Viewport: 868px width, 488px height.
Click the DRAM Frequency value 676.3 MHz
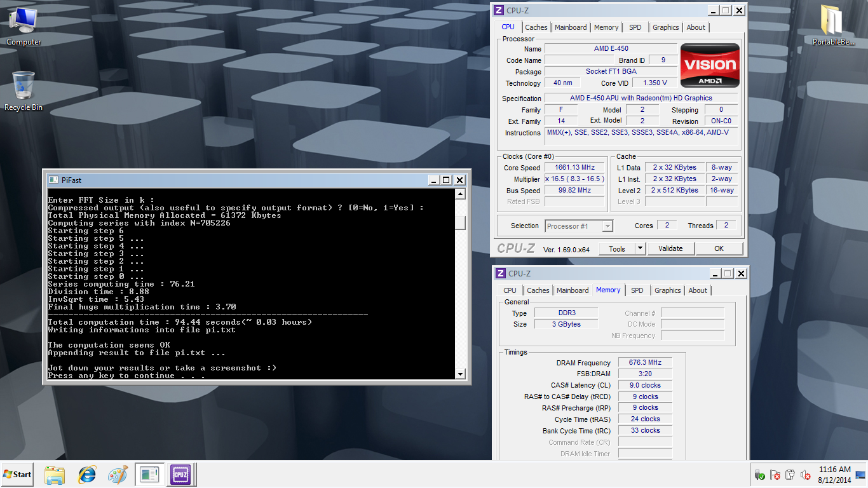[x=644, y=363]
